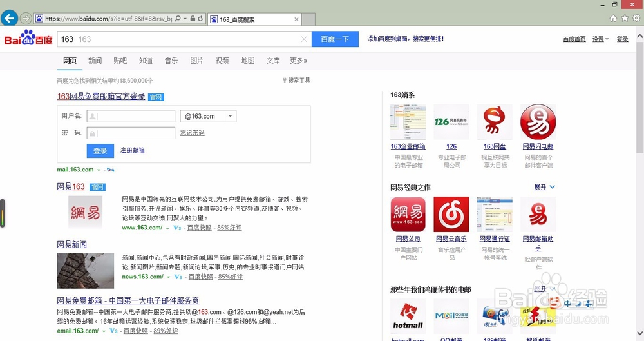Switch to 视频 search tab
644x341 pixels.
[x=222, y=61]
